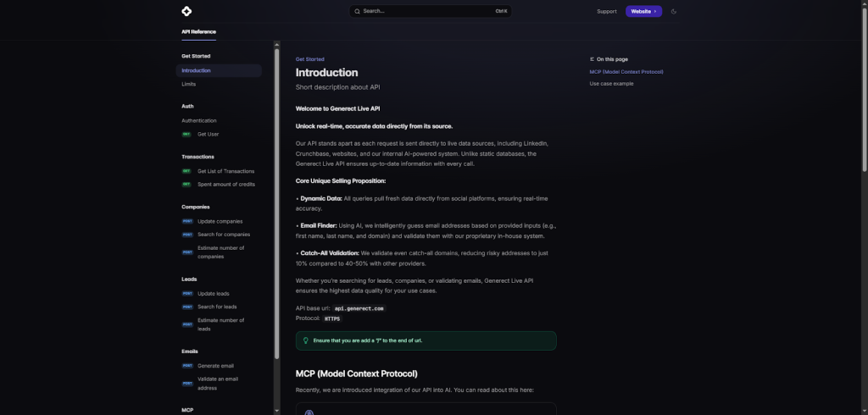Select the API Reference tab
This screenshot has width=868, height=415.
point(198,31)
